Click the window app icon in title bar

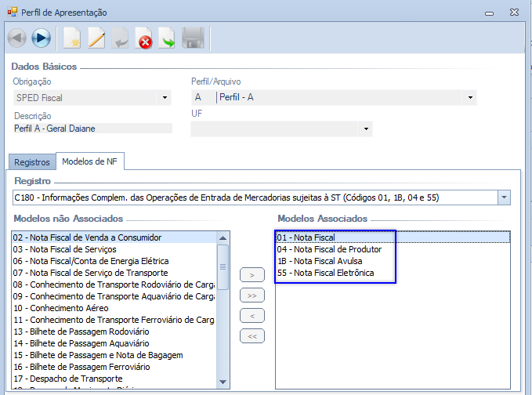point(13,13)
